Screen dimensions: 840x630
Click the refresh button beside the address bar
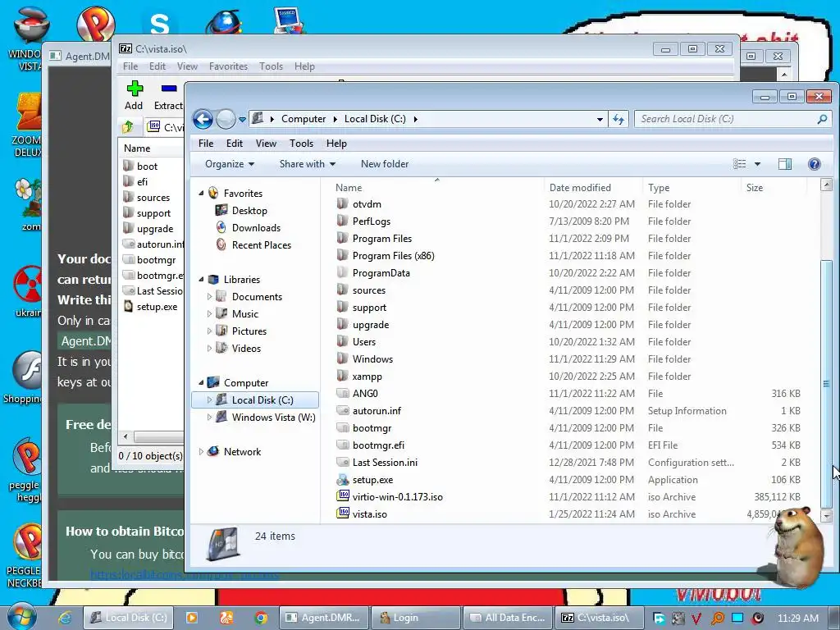619,119
